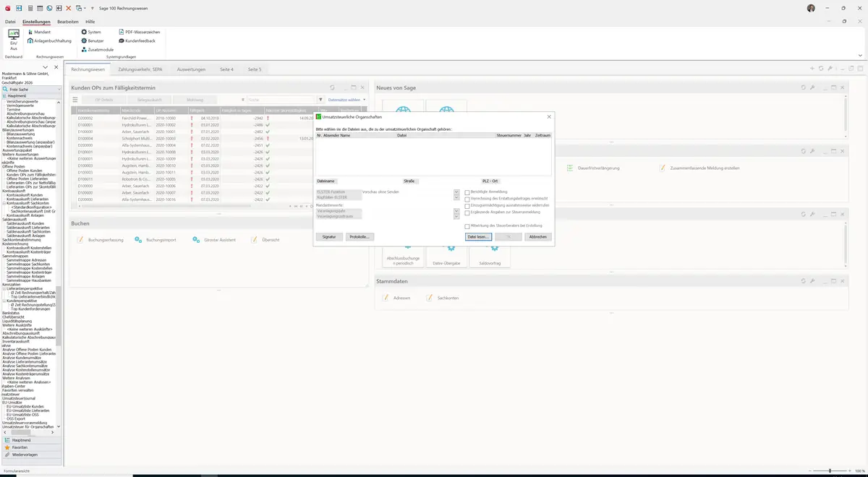Check Mitwirkung des Steuerberaters bei Erstellung

click(467, 226)
